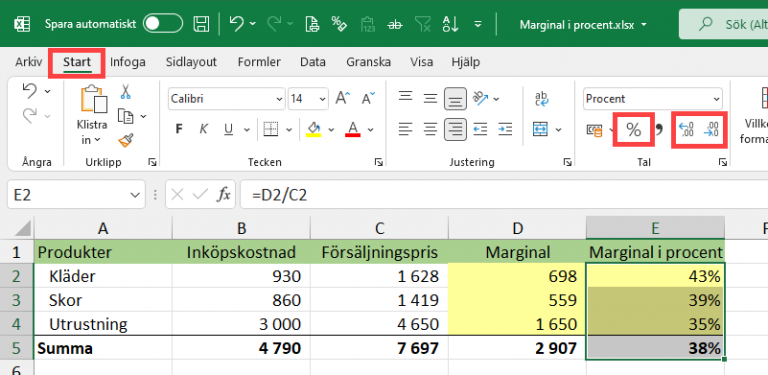Click the align right icon

pos(455,130)
